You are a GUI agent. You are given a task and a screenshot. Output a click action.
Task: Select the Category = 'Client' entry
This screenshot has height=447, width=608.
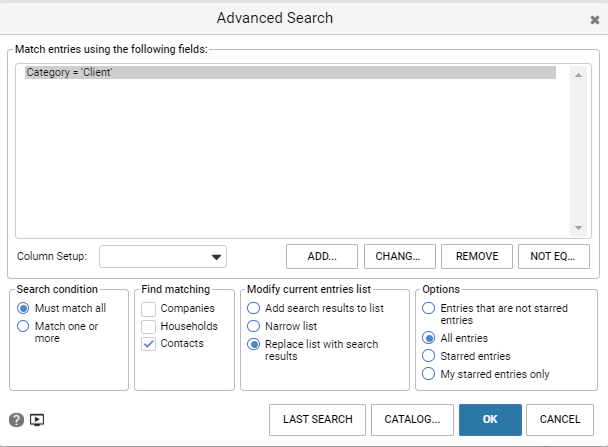[x=290, y=72]
